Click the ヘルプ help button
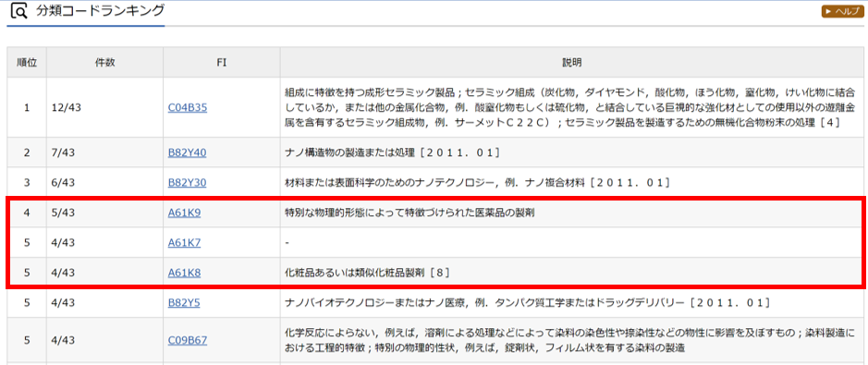Screen dimensions: 868x365 [841, 11]
